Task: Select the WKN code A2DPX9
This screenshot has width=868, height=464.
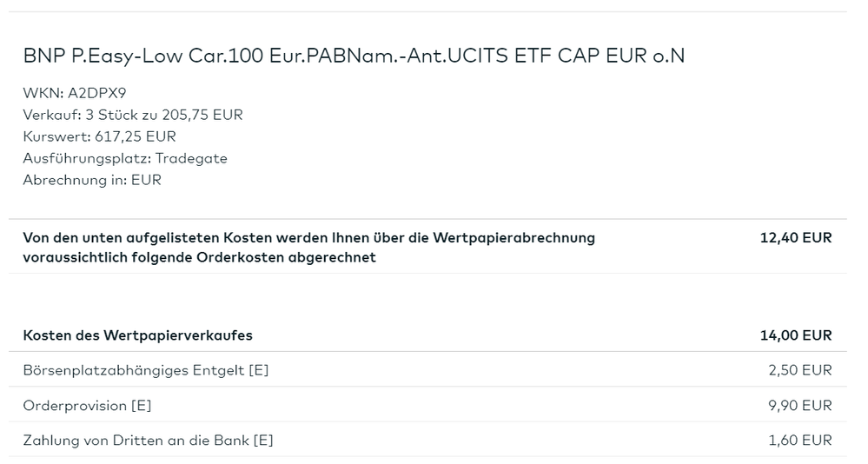Action: (89, 93)
